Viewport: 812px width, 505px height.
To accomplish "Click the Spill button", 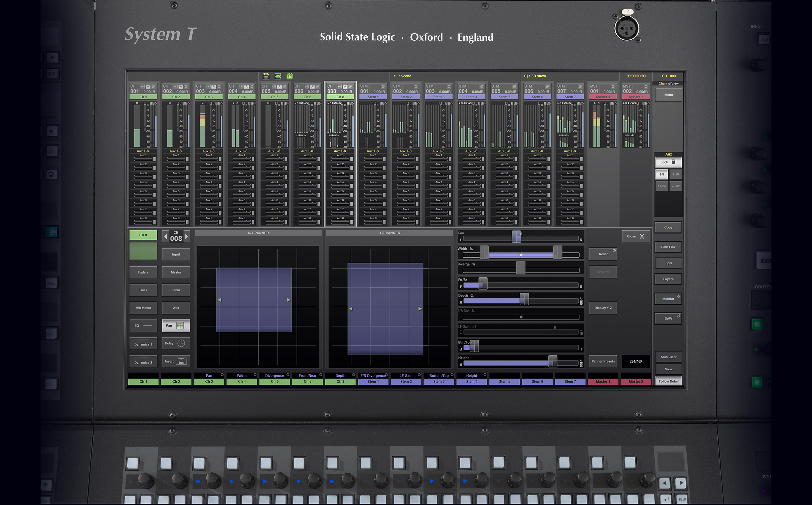I will coord(668,263).
